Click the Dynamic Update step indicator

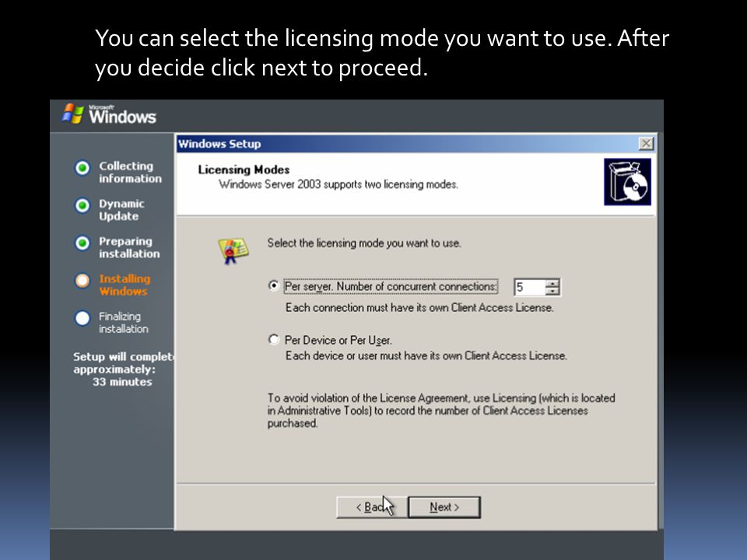(82, 205)
